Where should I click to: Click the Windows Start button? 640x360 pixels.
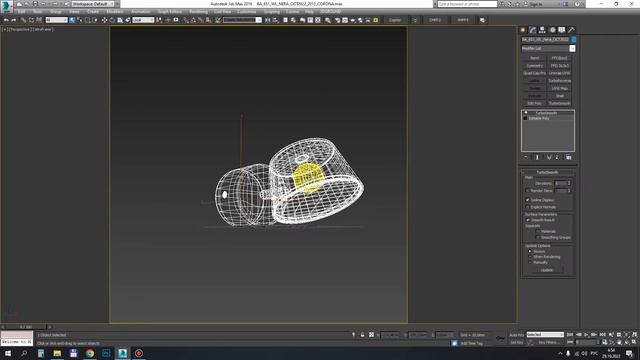pyautogui.click(x=8, y=353)
